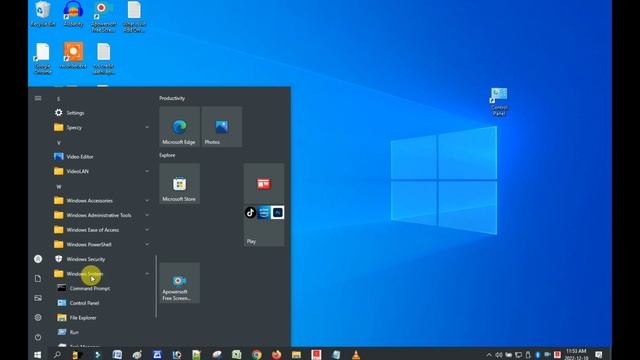
Task: Click the Explore group heading
Action: [167, 155]
